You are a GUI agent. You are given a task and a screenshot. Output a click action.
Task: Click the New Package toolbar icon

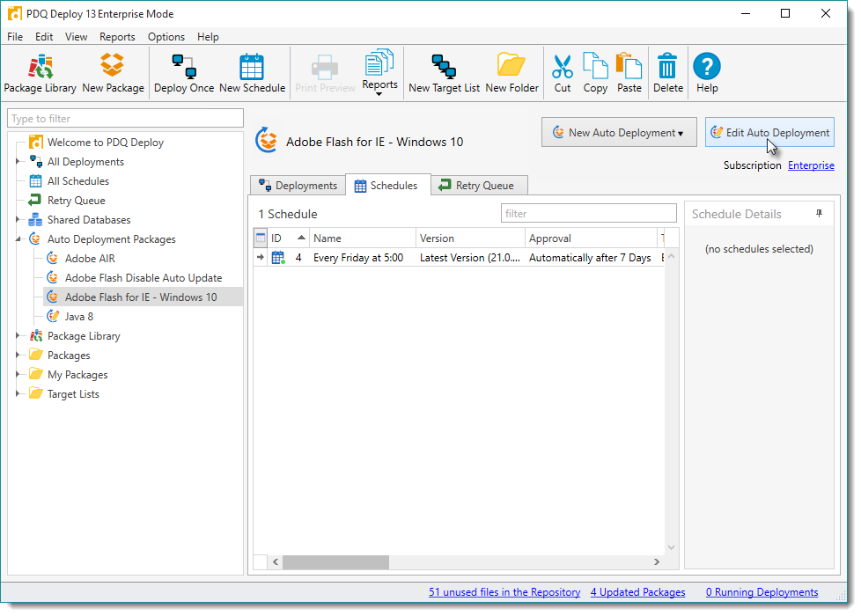click(113, 72)
